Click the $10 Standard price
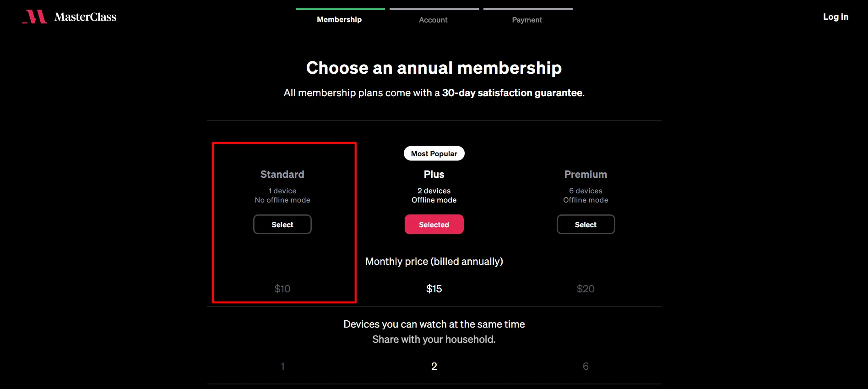Viewport: 868px width, 389px height. [282, 289]
